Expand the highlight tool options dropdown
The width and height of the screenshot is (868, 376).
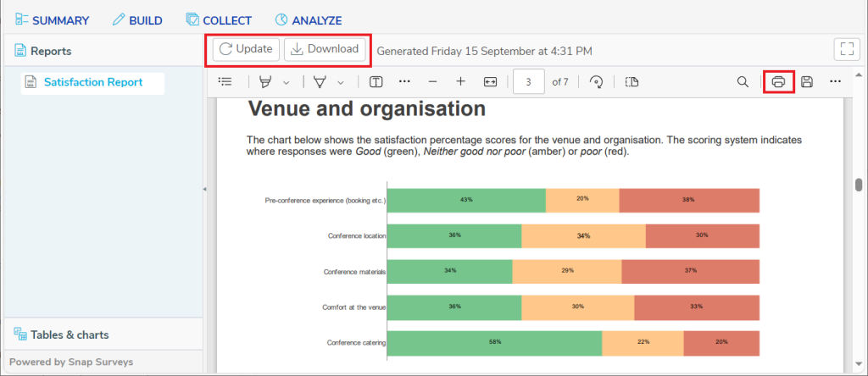coord(287,82)
